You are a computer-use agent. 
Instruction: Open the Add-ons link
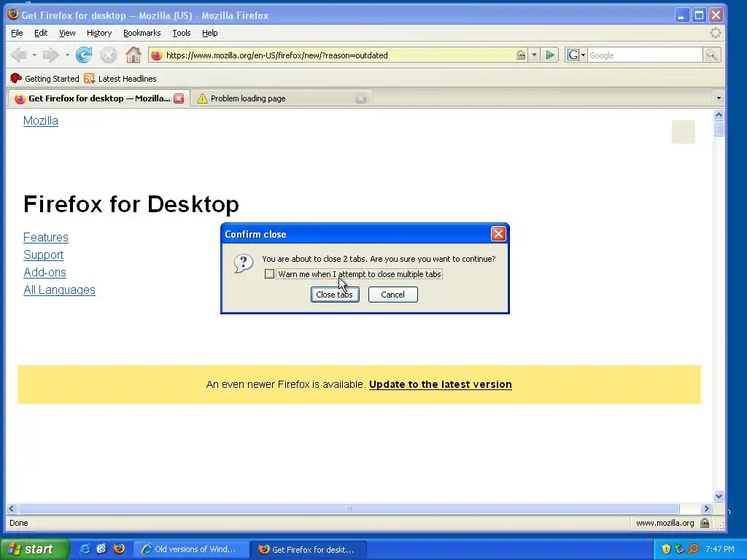(x=44, y=273)
